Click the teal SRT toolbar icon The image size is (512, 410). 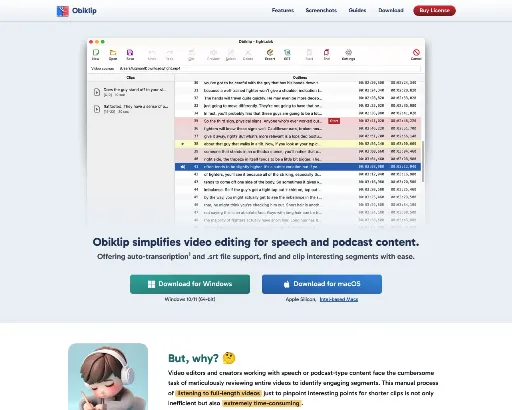(x=287, y=52)
